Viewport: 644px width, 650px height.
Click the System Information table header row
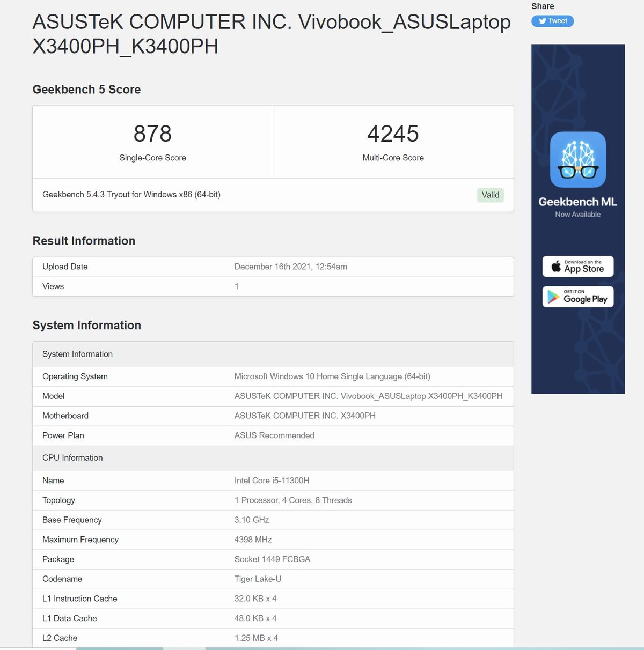273,354
